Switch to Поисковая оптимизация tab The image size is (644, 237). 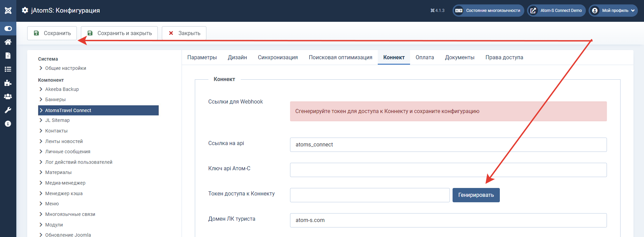coord(340,57)
